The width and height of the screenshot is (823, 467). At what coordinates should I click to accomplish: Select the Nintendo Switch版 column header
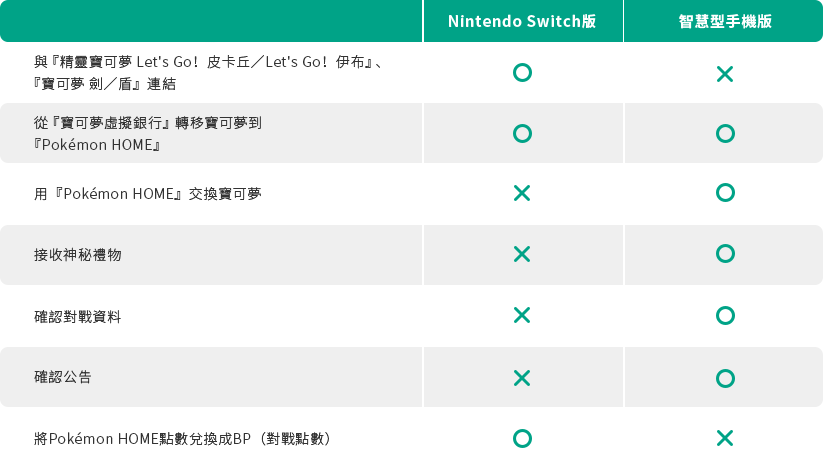(522, 21)
